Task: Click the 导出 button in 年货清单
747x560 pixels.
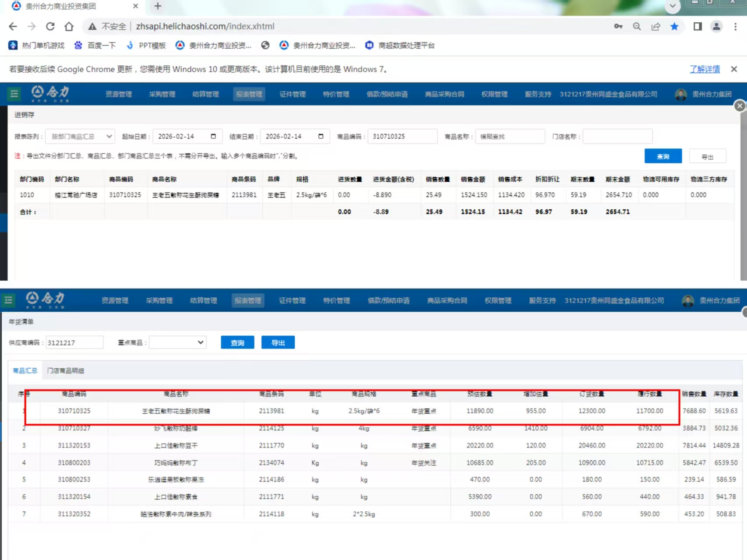Action: click(278, 342)
